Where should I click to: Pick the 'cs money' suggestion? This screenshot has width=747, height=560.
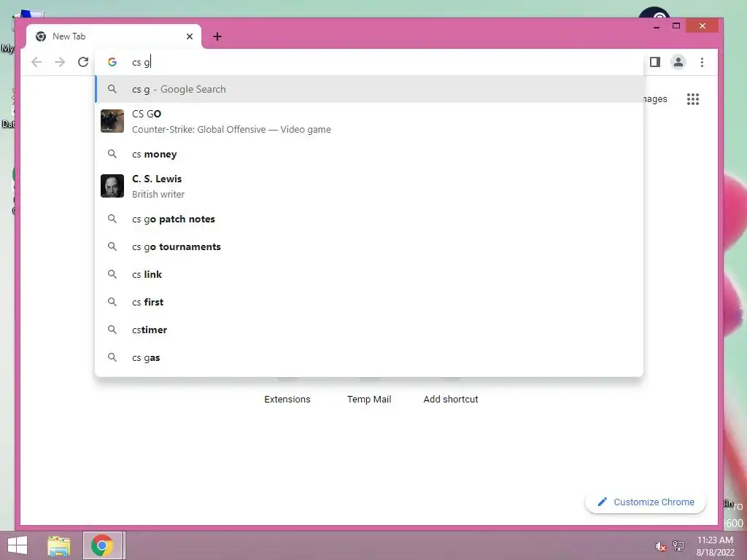click(369, 155)
